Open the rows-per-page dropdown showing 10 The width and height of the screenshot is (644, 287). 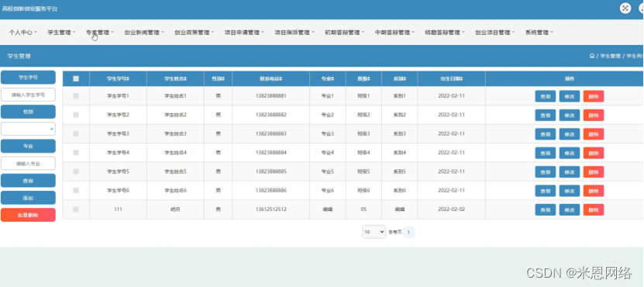pyautogui.click(x=374, y=232)
